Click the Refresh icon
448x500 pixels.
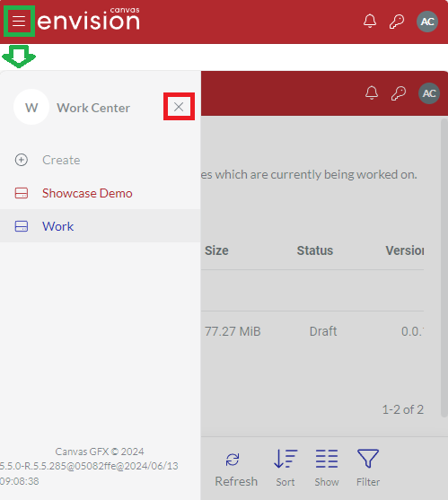(x=233, y=460)
